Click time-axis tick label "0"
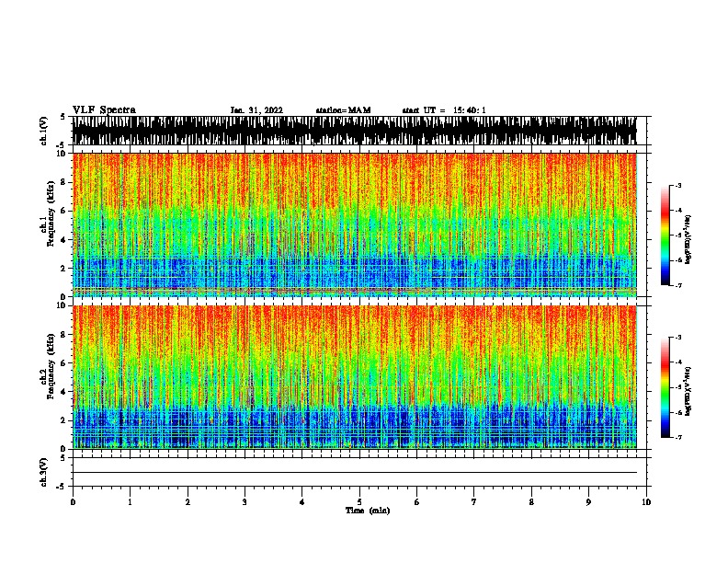This screenshot has width=728, height=563. (x=73, y=501)
